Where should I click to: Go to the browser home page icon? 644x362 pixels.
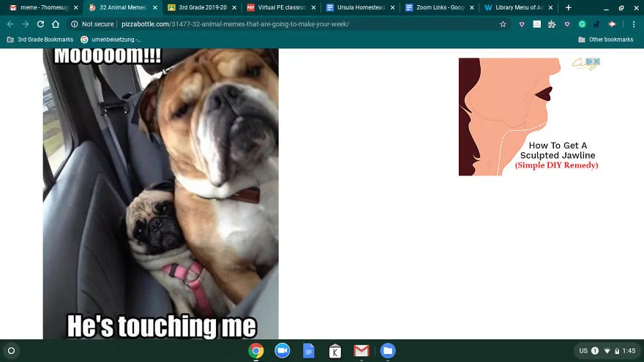point(56,24)
